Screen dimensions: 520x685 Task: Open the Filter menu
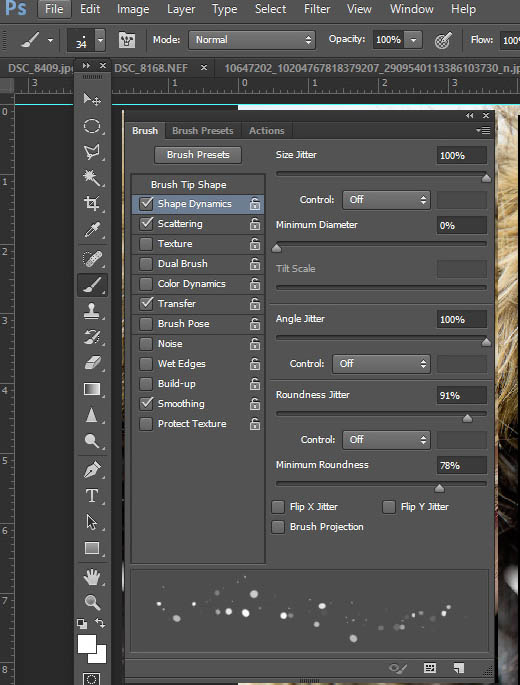(x=317, y=9)
